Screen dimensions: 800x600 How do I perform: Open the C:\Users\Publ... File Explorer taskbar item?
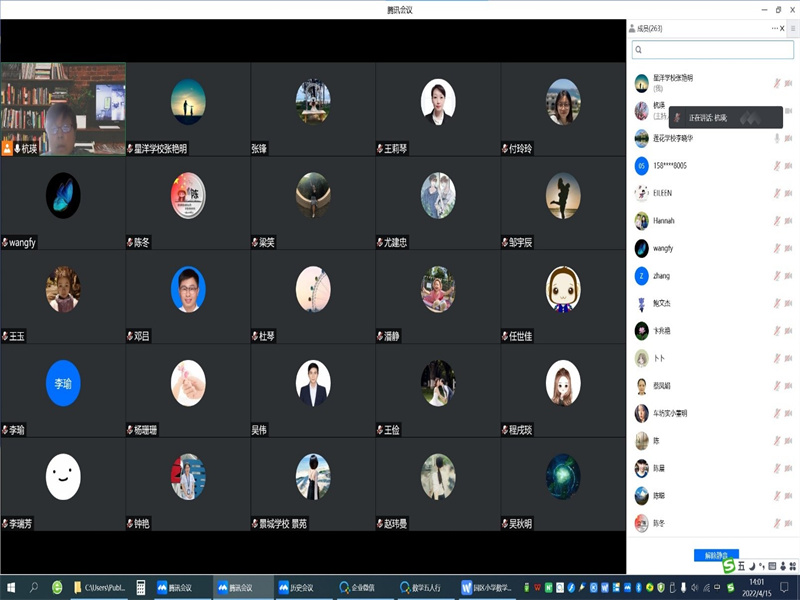[100, 588]
